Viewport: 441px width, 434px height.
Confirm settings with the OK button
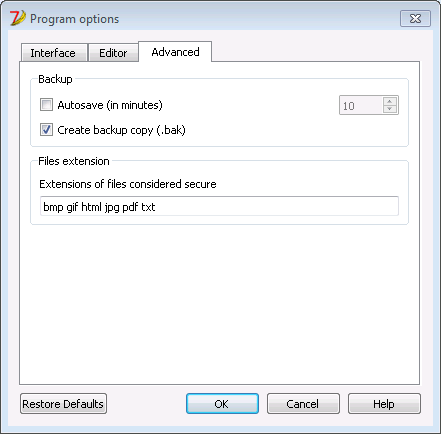point(222,404)
